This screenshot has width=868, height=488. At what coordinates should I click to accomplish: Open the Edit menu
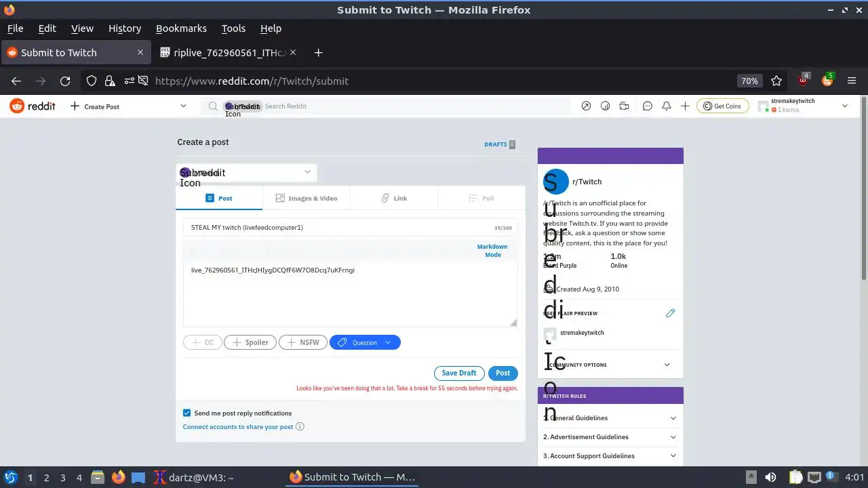[x=47, y=28]
